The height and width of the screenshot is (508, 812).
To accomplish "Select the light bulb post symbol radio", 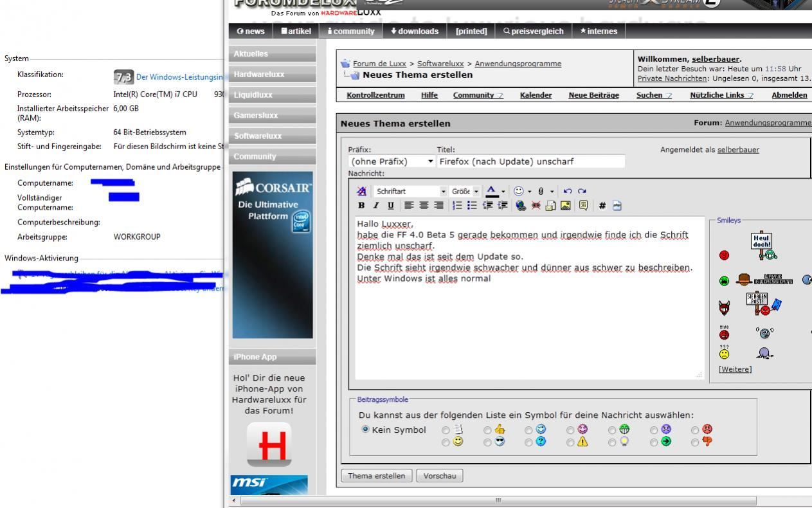I will click(x=611, y=442).
